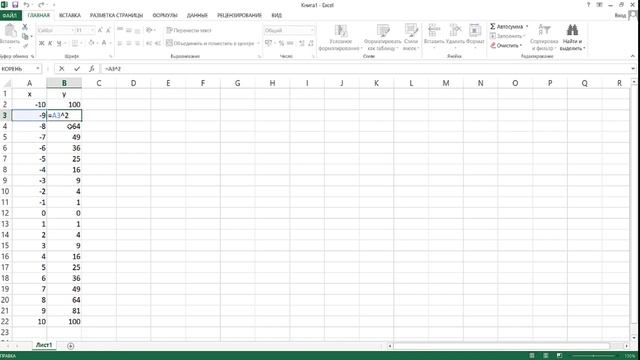Click the increase decimal icon
This screenshot has height=360, width=640.
tap(302, 43)
